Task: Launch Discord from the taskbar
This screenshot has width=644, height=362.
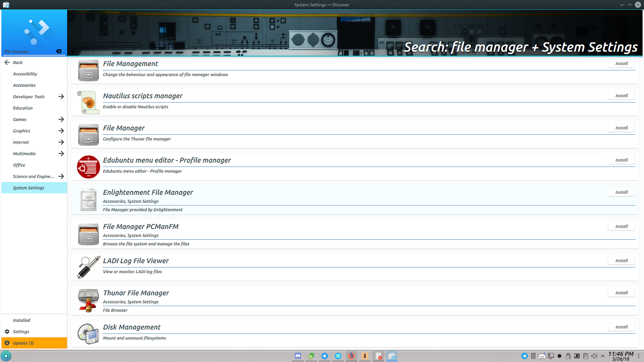Action: (x=297, y=356)
